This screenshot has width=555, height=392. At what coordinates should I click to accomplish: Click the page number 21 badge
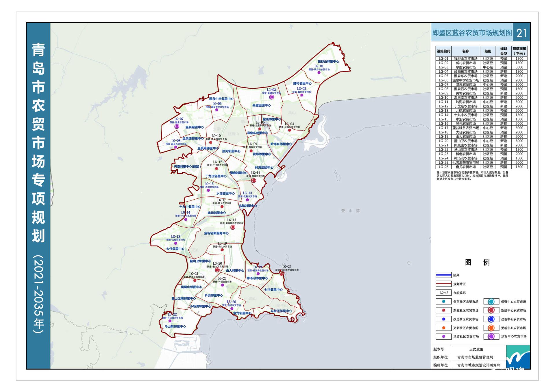[521, 33]
